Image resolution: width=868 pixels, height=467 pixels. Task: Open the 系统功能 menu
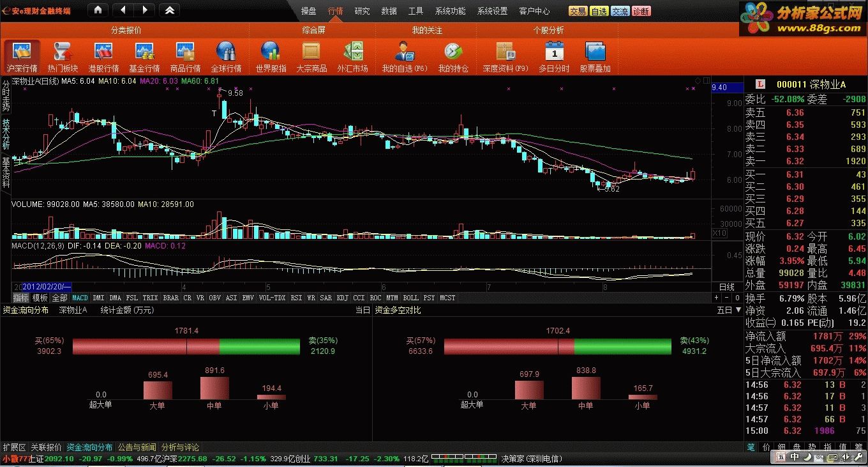coord(451,11)
